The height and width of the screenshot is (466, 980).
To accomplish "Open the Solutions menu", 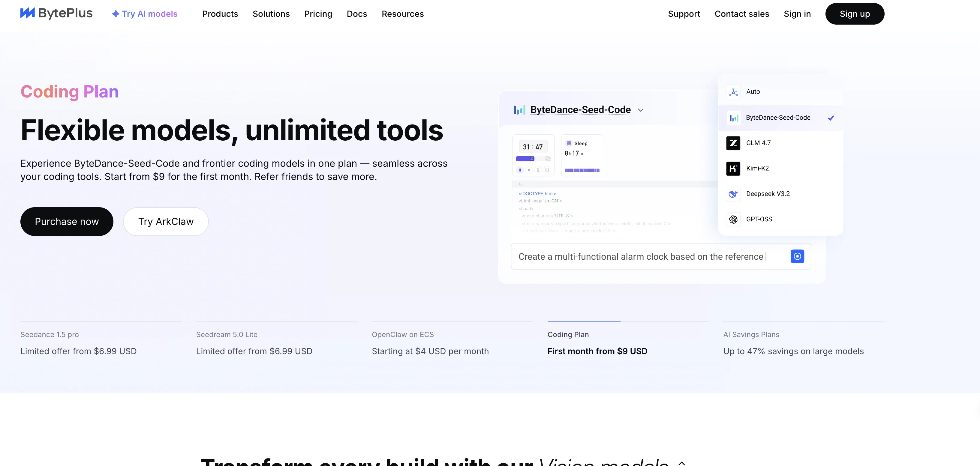I will click(x=271, y=14).
